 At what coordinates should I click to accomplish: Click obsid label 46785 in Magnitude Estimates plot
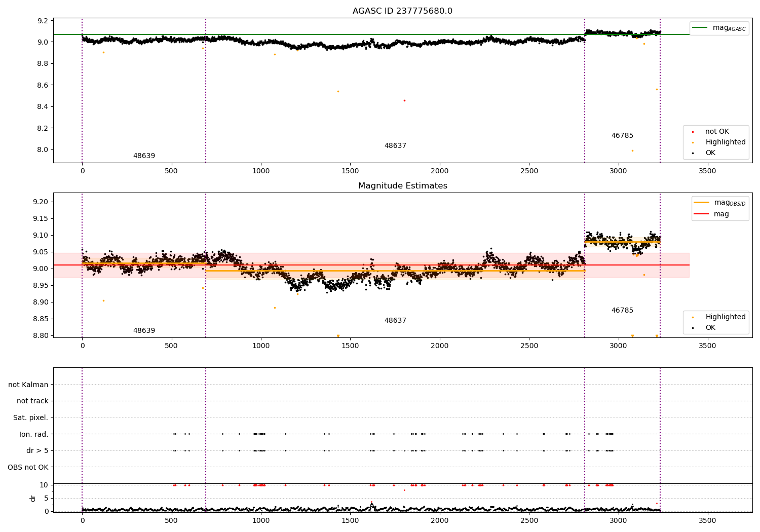(x=622, y=311)
